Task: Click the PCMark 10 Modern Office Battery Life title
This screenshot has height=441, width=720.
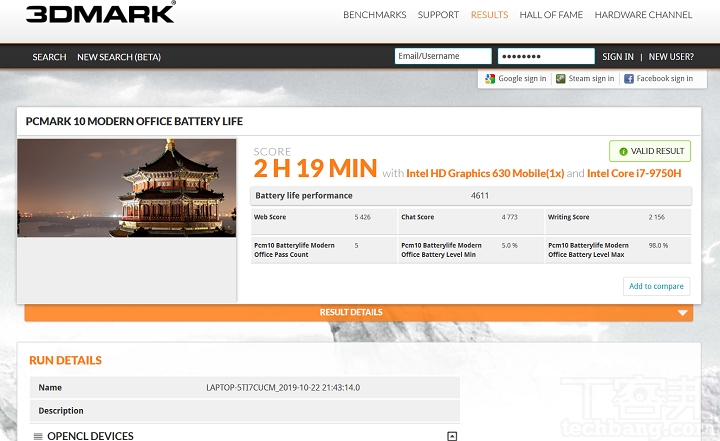Action: (x=134, y=121)
